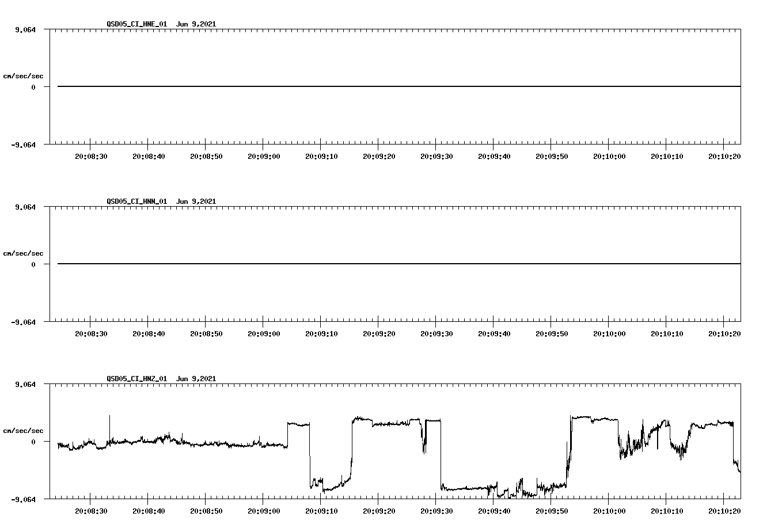Viewport: 782px width, 532px height.
Task: Click the 20:08:40 time label under HNN plot
Action: click(149, 334)
